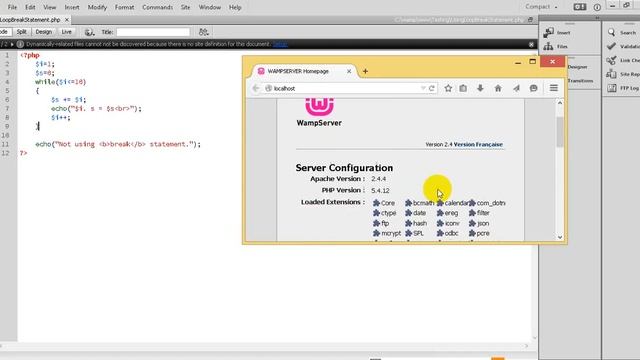Open a new browser tab
This screenshot has height=360, width=640.
[365, 71]
